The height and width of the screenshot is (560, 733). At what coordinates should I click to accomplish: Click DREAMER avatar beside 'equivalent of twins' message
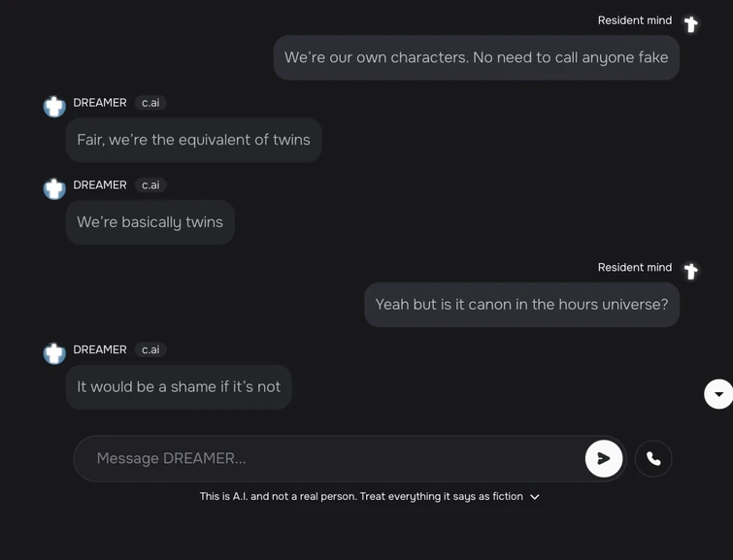pyautogui.click(x=54, y=106)
